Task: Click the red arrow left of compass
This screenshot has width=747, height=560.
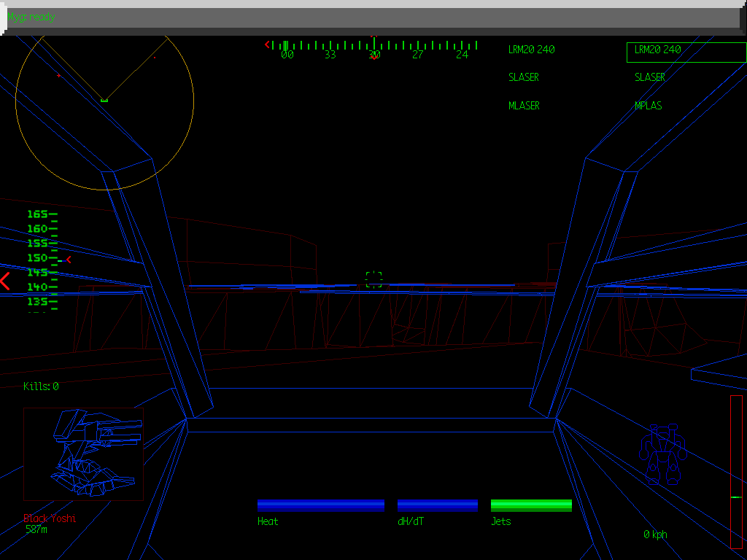Action: coord(267,45)
